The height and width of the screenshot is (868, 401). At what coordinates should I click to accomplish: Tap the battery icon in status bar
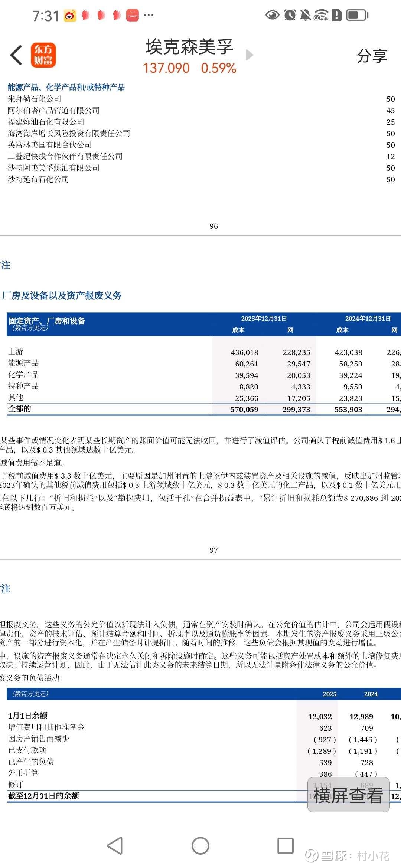pyautogui.click(x=357, y=15)
